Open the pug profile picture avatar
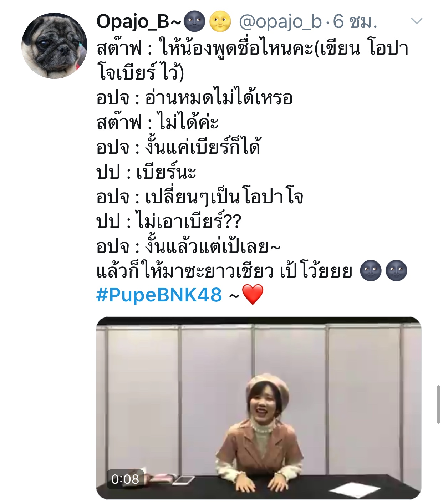443x504 pixels. pos(54,46)
